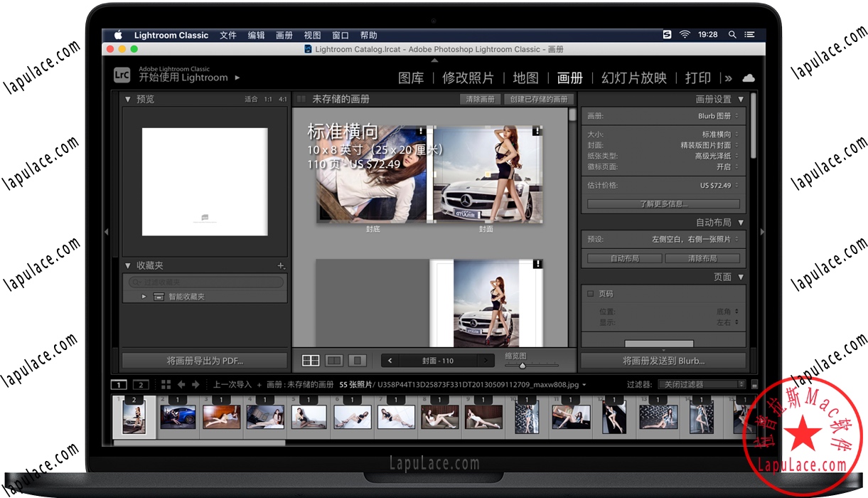The height and width of the screenshot is (498, 868).
Task: Select the single page view icon
Action: tap(357, 360)
